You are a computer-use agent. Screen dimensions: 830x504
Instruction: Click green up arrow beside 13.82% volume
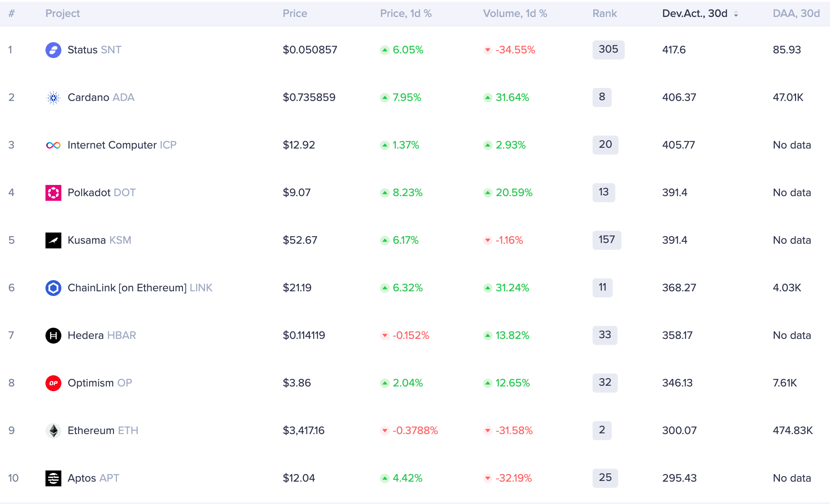(488, 335)
